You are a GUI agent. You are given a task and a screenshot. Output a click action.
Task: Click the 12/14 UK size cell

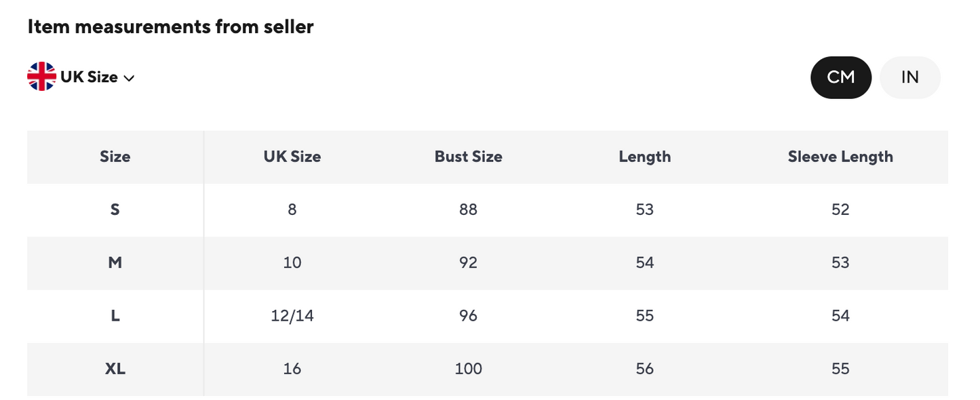(292, 315)
